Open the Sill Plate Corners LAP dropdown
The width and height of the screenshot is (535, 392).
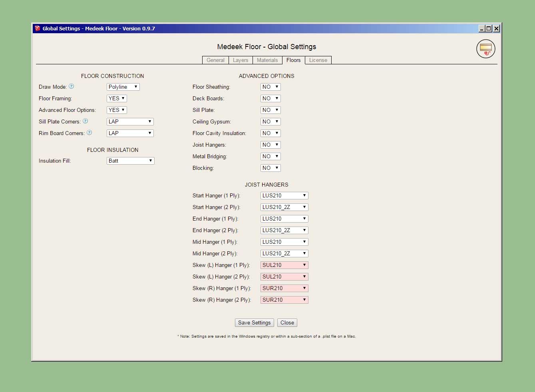click(x=130, y=121)
